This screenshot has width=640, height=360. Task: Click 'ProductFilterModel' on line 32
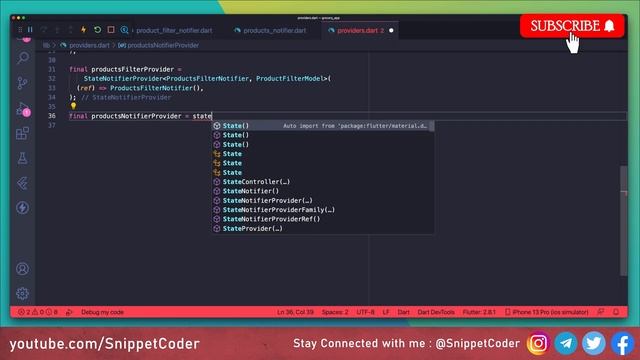pyautogui.click(x=290, y=79)
